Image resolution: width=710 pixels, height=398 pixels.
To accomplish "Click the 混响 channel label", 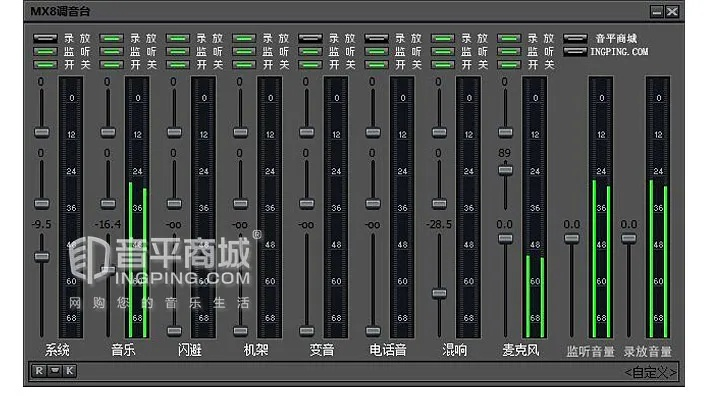I will tap(455, 350).
